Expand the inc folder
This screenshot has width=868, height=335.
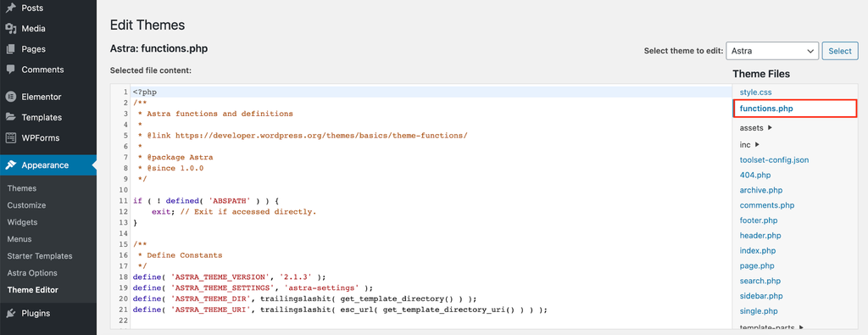[x=749, y=144]
